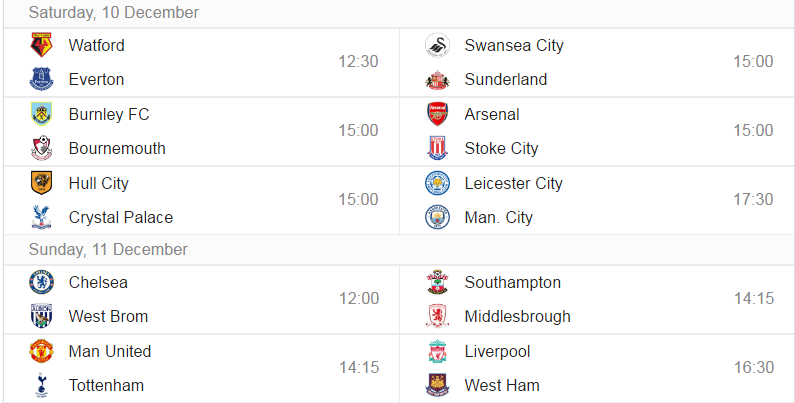Click the Sunday, 11 December header
The width and height of the screenshot is (795, 403).
click(108, 249)
